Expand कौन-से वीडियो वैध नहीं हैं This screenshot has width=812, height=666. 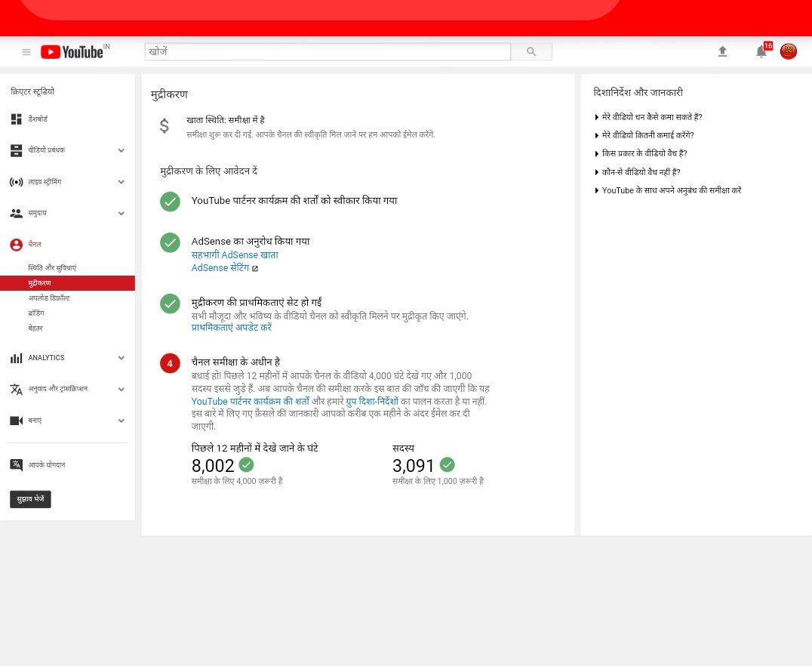pyautogui.click(x=638, y=172)
